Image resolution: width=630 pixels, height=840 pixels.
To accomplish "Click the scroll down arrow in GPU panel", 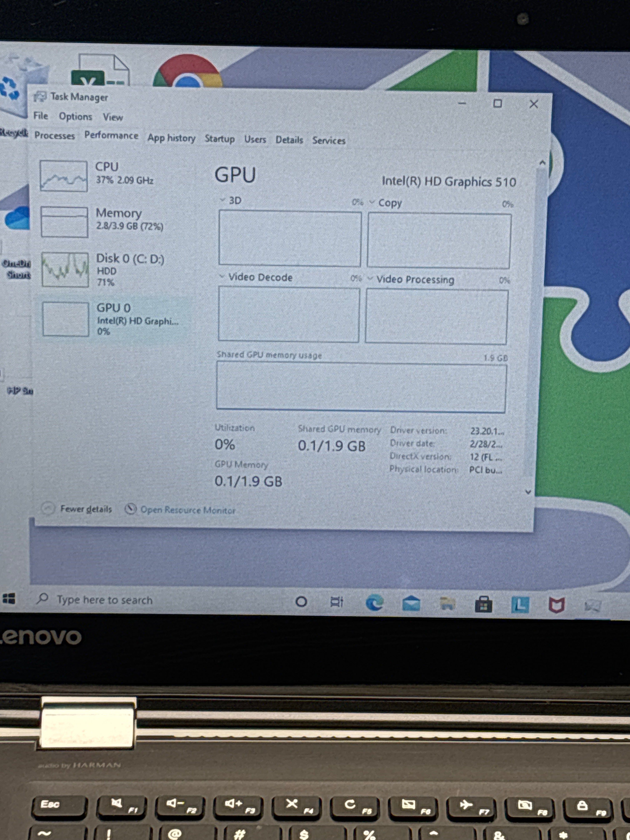I will (528, 492).
